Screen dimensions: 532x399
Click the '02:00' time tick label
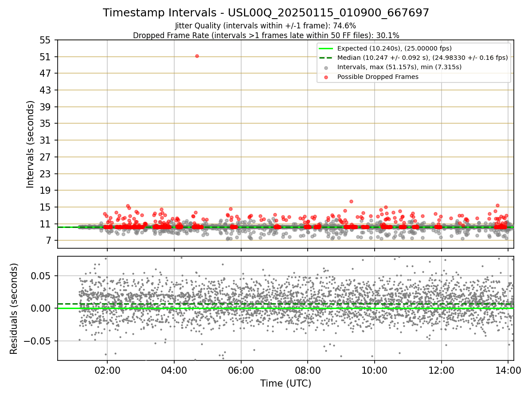(x=107, y=370)
